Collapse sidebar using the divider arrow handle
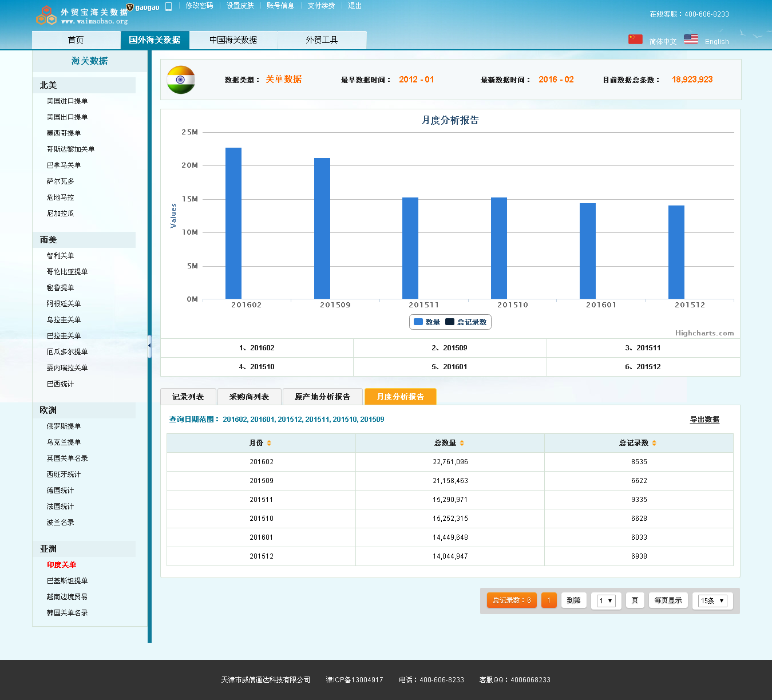This screenshot has height=700, width=772. click(x=149, y=346)
